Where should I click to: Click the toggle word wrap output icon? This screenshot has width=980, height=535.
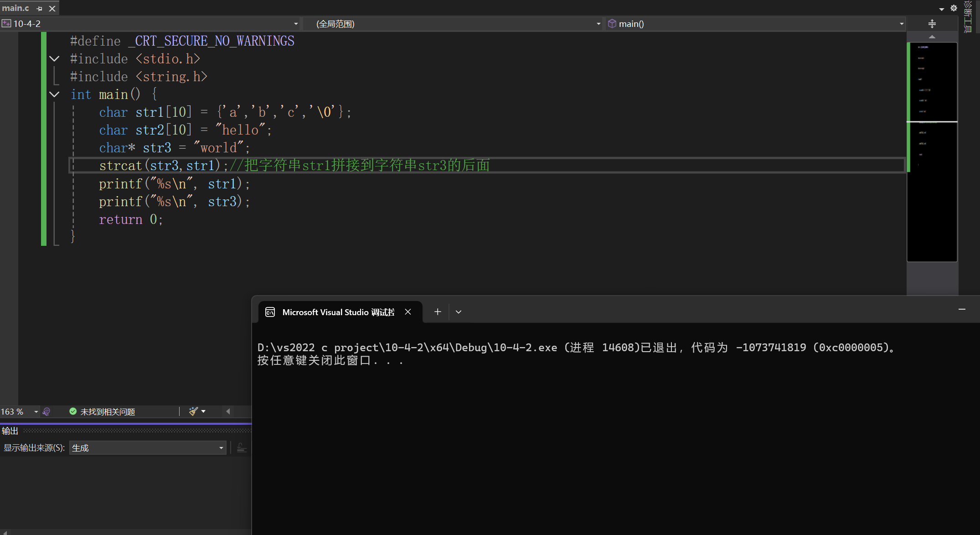coord(242,448)
